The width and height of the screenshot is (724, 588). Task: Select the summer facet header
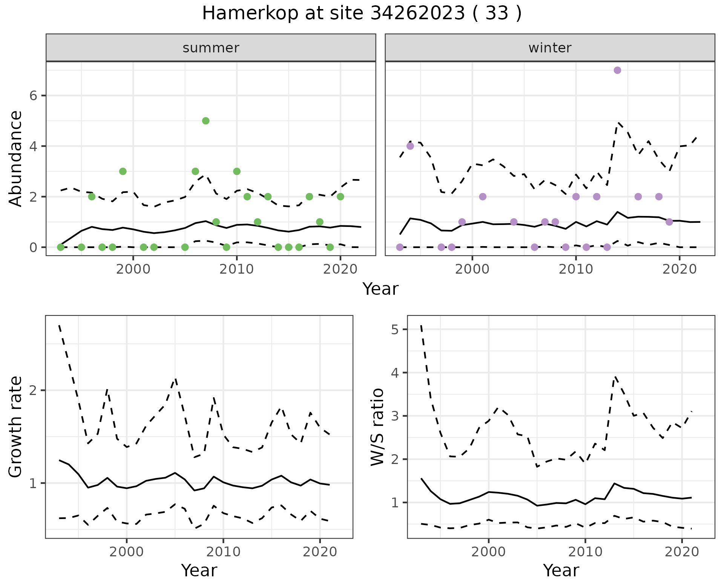pos(211,48)
